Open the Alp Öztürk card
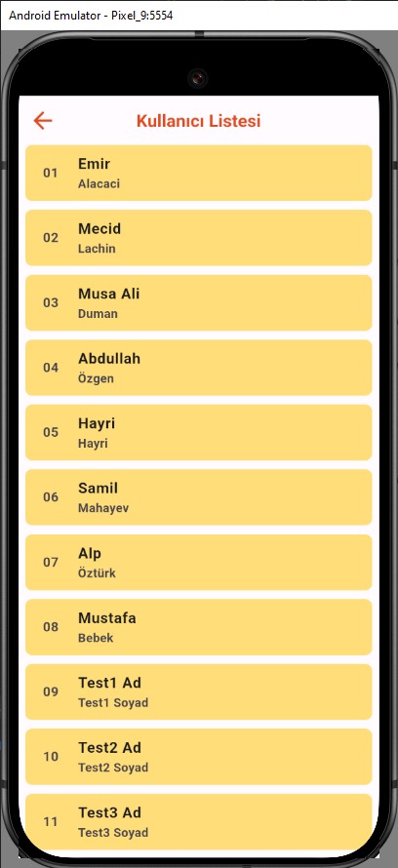The height and width of the screenshot is (868, 398). [x=199, y=562]
